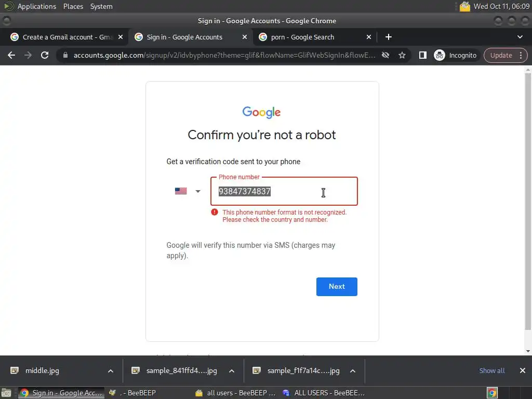Click the address bar URL
Viewport: 532px width, 399px height.
(x=224, y=55)
